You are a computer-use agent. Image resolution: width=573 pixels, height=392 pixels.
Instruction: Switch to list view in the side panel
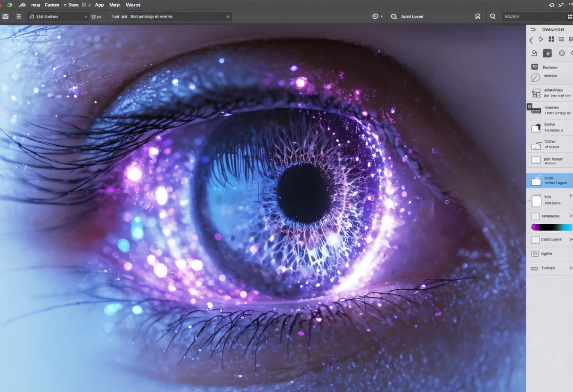click(561, 39)
